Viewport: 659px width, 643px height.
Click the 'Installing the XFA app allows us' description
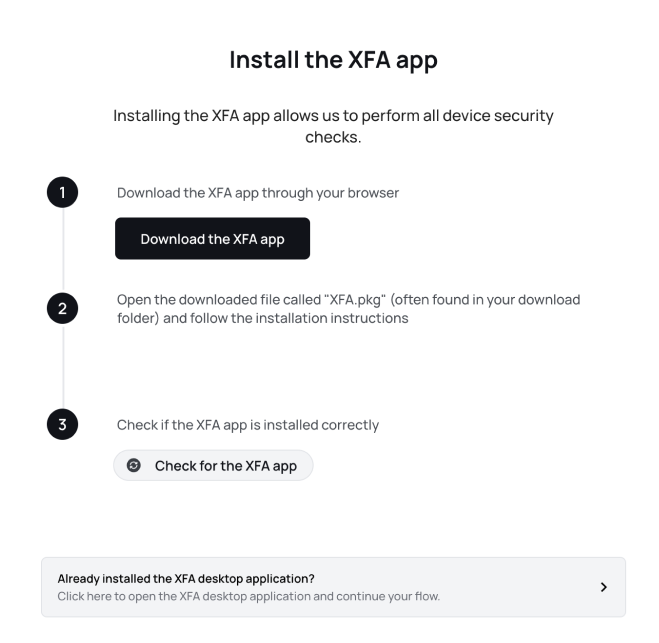coord(333,126)
